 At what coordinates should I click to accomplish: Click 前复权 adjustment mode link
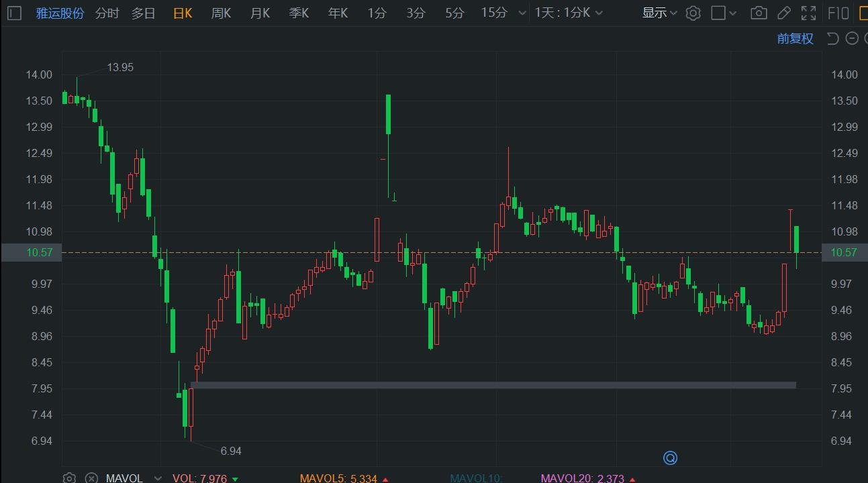795,38
